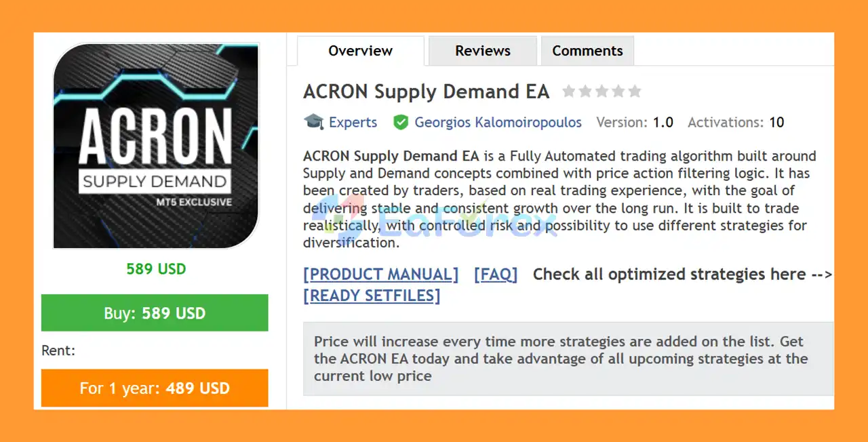This screenshot has height=442, width=868.
Task: Click the Buy 589 USD button
Action: coord(155,313)
